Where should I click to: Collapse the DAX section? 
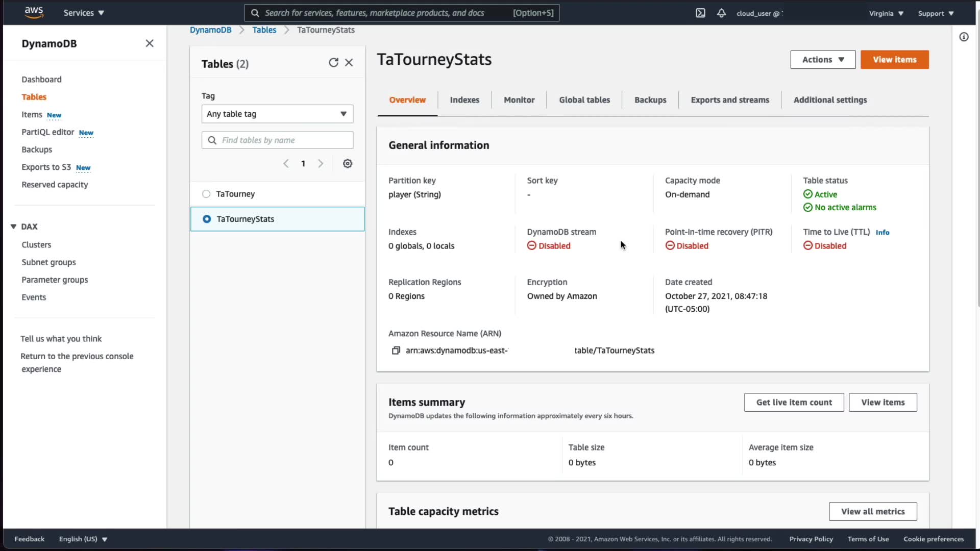pos(14,227)
